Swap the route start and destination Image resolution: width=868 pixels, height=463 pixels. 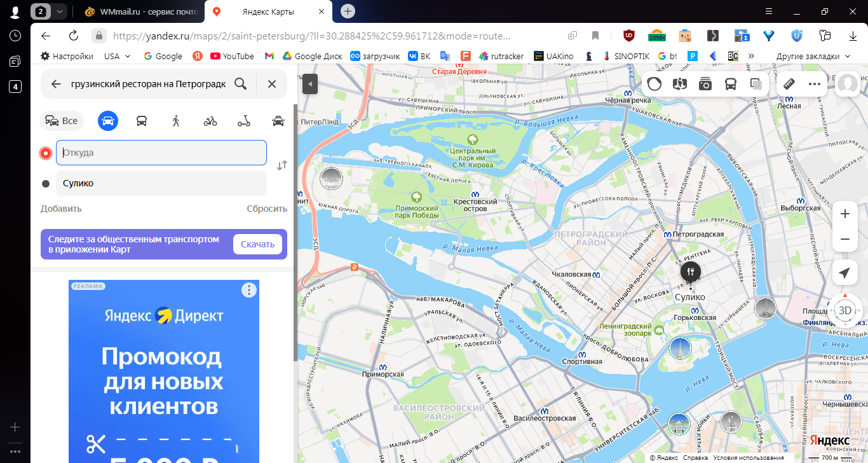282,165
